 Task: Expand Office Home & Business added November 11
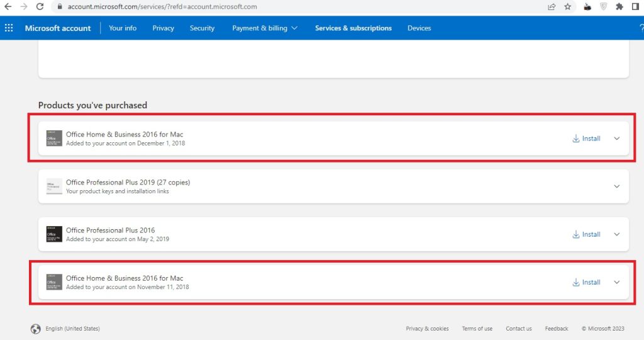point(616,282)
